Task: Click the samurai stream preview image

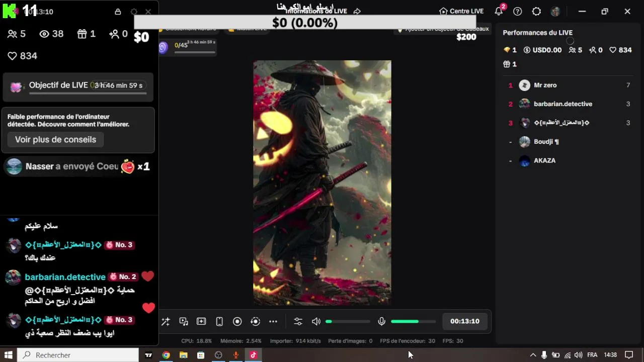Action: point(322,183)
